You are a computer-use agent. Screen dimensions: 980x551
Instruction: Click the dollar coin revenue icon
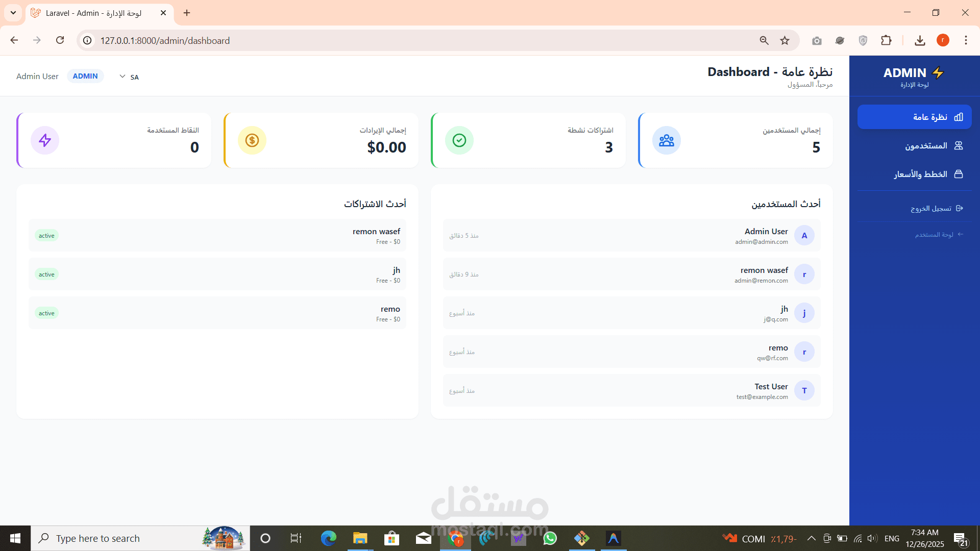[x=252, y=140]
